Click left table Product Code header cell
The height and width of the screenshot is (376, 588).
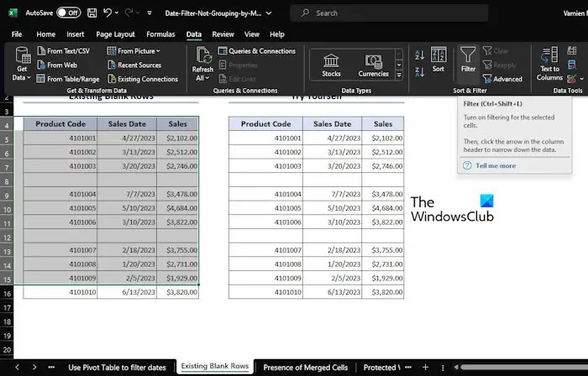click(x=60, y=124)
